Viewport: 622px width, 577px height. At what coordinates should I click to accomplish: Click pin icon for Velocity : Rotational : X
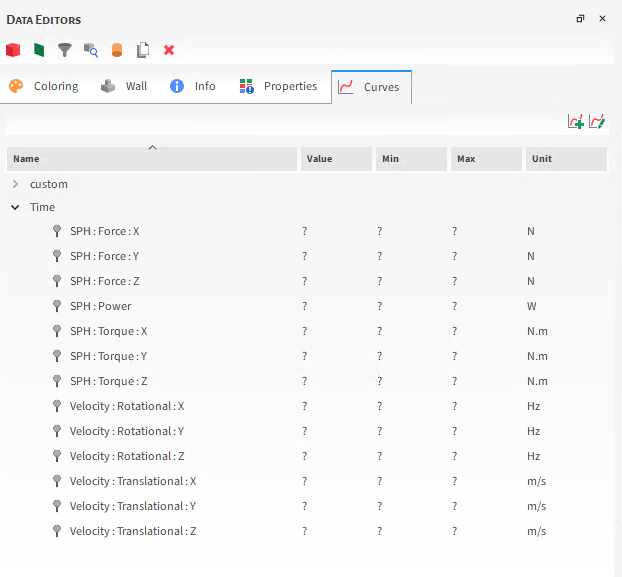(x=57, y=406)
